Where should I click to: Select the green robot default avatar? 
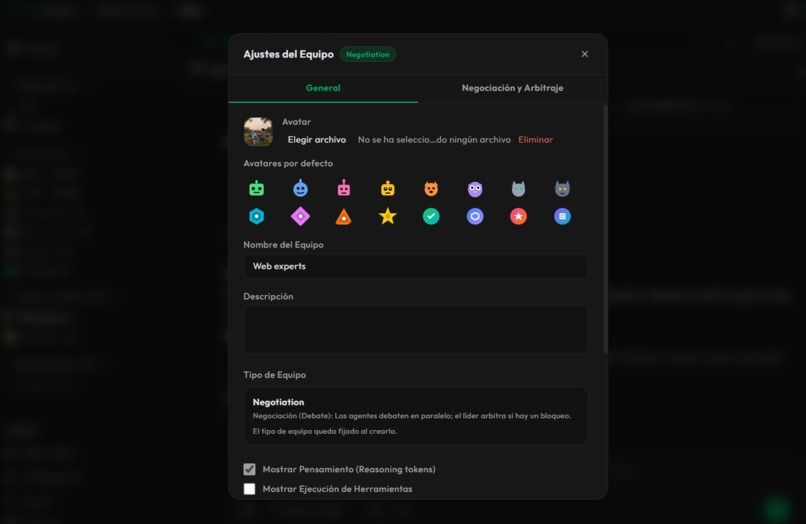(x=257, y=189)
